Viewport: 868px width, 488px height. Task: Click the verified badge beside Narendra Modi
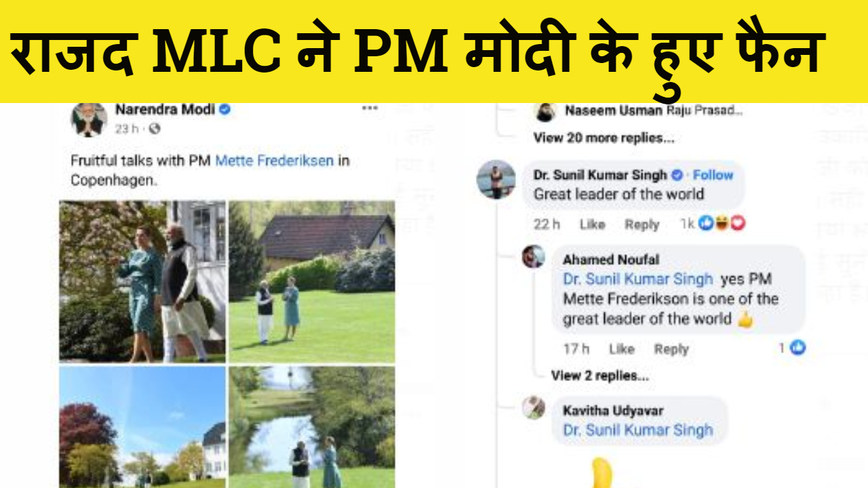click(x=225, y=109)
